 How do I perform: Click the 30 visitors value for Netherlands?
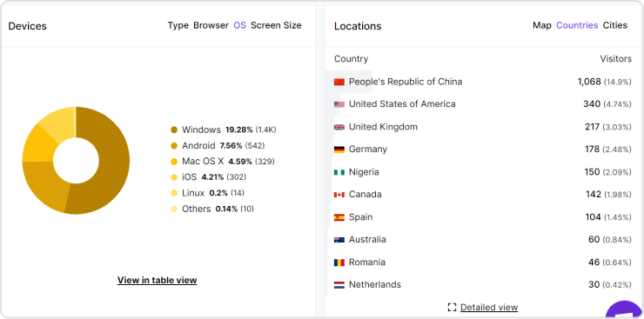594,284
